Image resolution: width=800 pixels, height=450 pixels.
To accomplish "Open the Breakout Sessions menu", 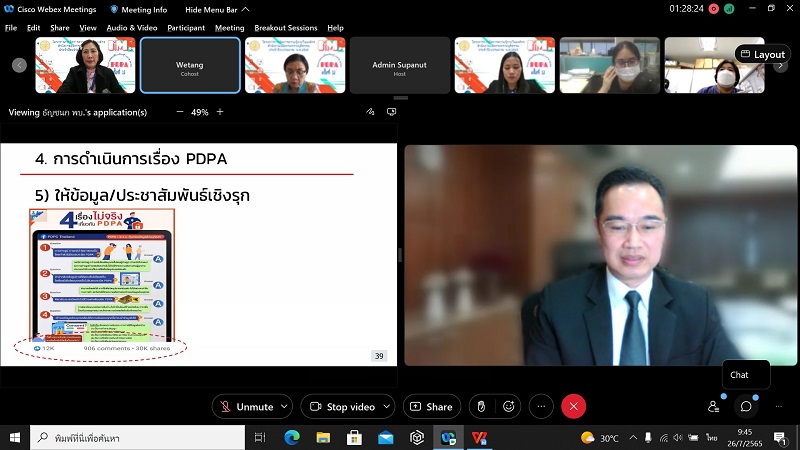I will (285, 28).
